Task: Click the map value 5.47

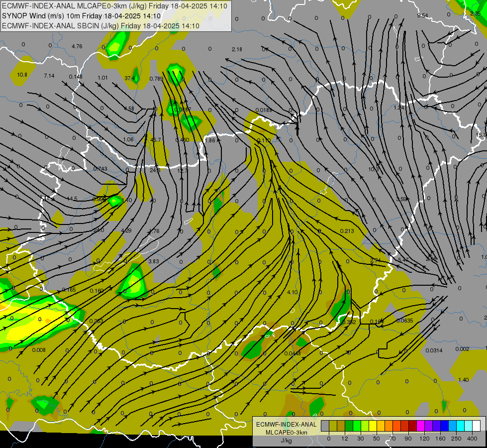Action: pyautogui.click(x=403, y=260)
